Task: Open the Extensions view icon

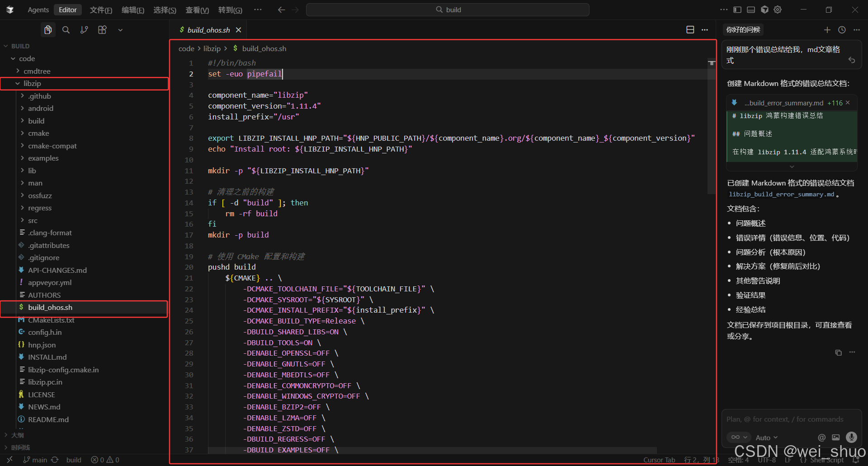Action: [103, 30]
